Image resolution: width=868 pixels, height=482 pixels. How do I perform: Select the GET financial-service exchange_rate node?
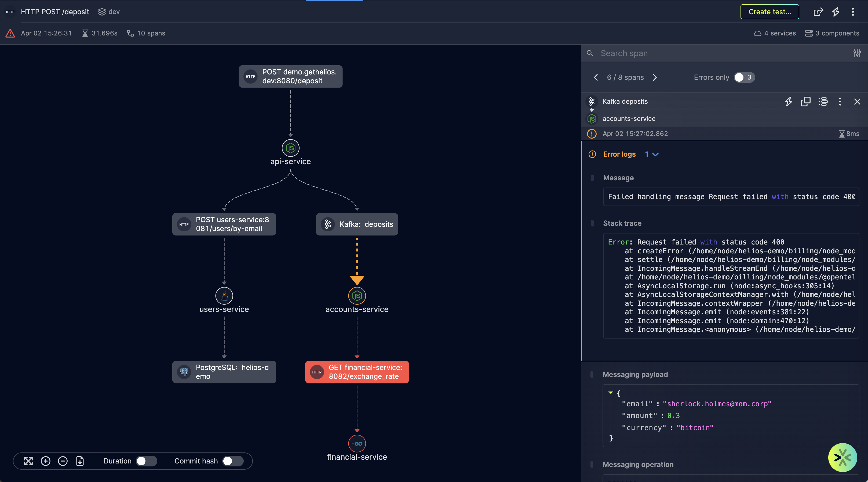coord(357,372)
